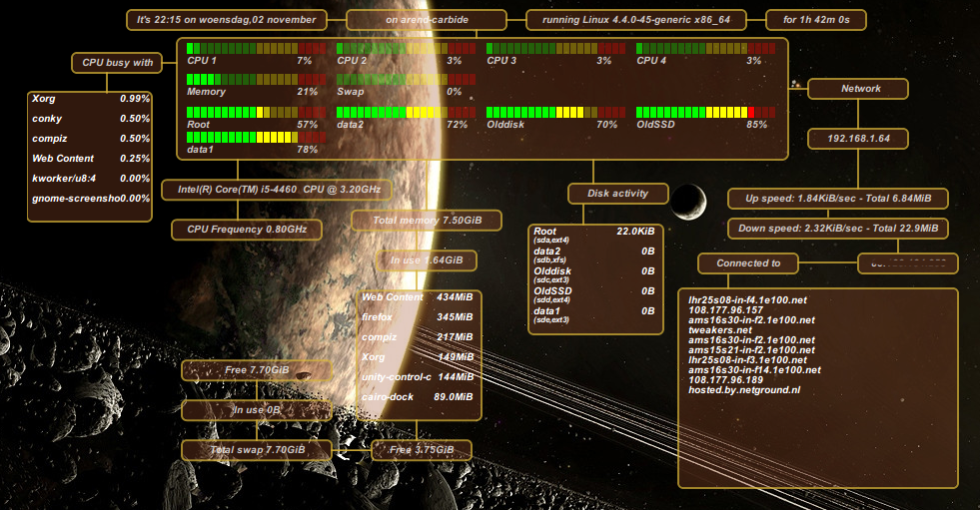Select the "CPU busy with" label
The height and width of the screenshot is (510, 980).
tap(117, 63)
